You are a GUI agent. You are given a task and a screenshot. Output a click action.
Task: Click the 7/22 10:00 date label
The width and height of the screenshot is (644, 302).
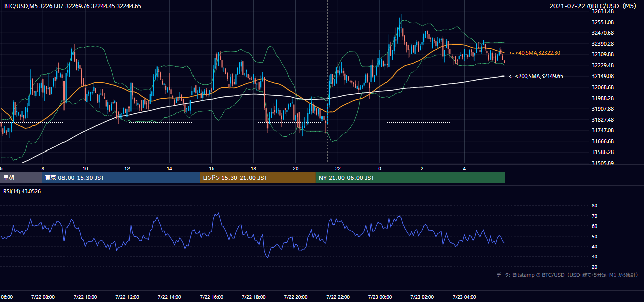[x=85, y=297]
